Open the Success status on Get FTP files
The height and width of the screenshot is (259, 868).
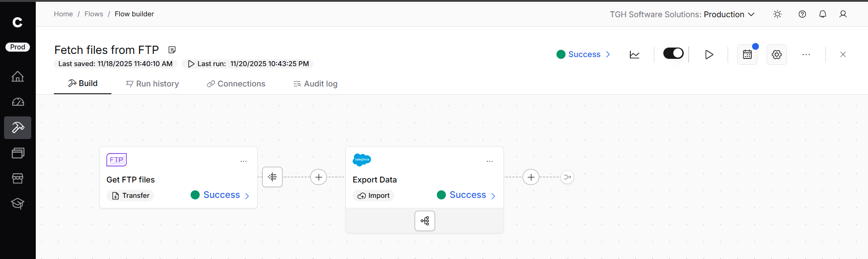[221, 195]
